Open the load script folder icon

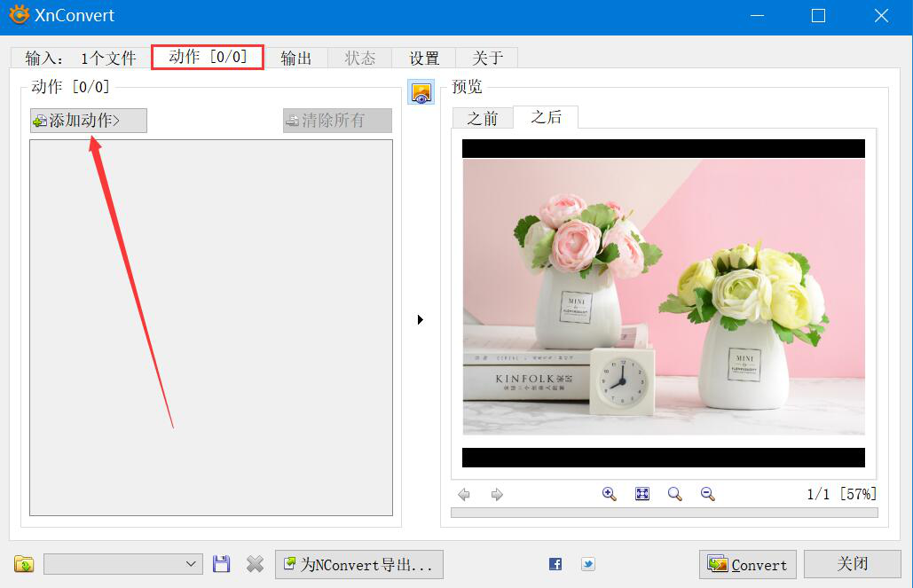coord(24,563)
